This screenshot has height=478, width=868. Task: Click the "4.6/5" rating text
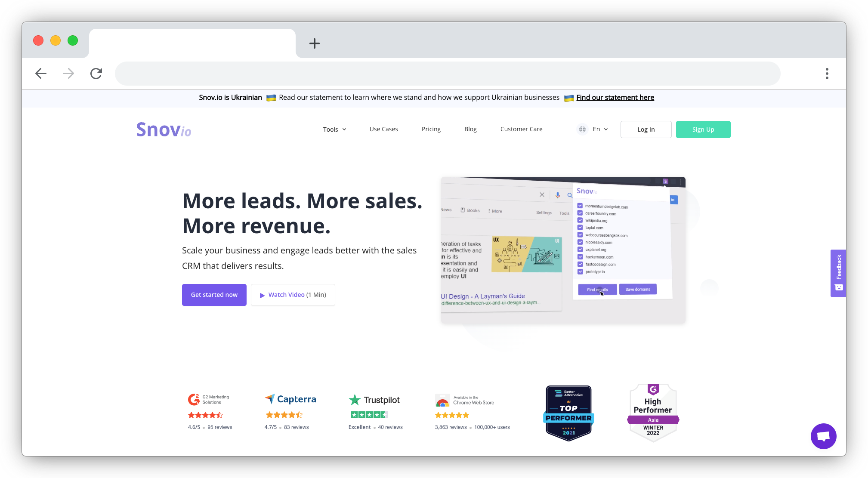coord(194,427)
